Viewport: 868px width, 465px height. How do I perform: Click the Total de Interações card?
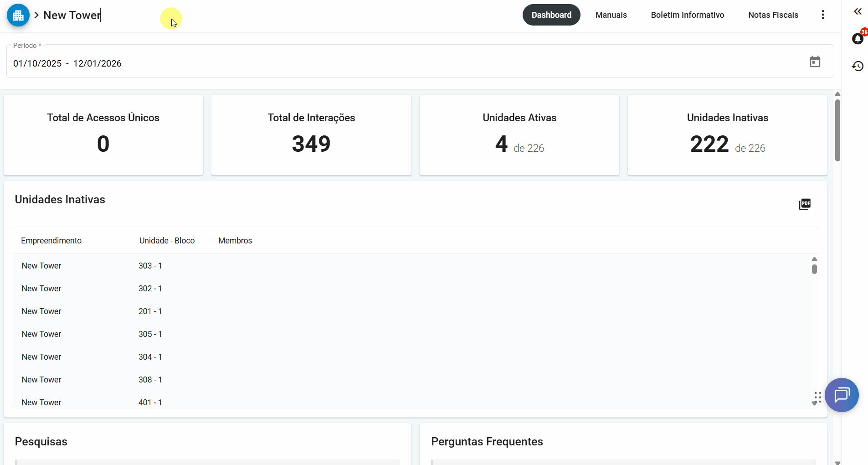pyautogui.click(x=311, y=135)
